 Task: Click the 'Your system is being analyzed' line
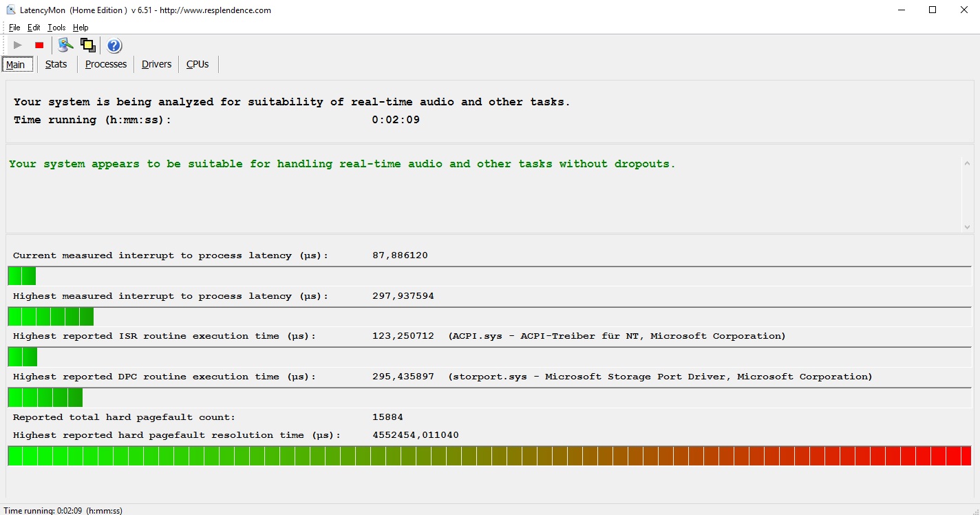[292, 102]
